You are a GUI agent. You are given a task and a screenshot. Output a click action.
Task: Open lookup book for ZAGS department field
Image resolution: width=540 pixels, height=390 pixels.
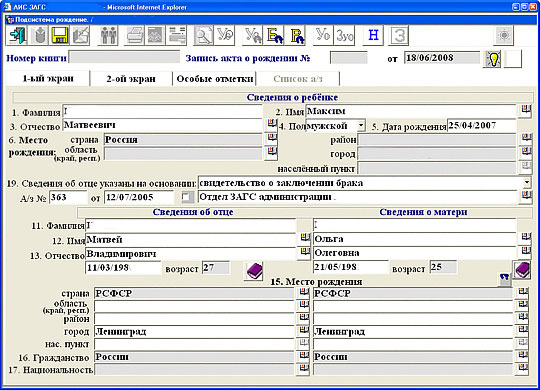(526, 197)
